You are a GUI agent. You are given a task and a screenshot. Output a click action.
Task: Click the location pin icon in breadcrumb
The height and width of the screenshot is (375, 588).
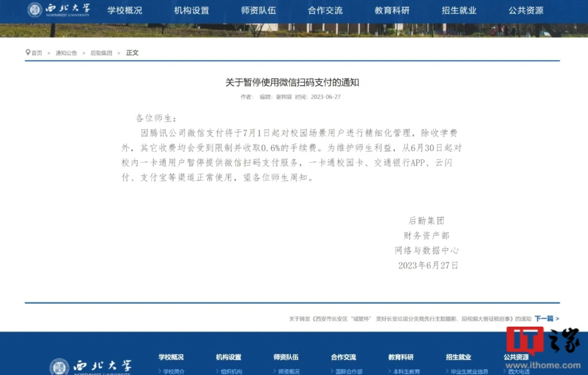pos(28,53)
